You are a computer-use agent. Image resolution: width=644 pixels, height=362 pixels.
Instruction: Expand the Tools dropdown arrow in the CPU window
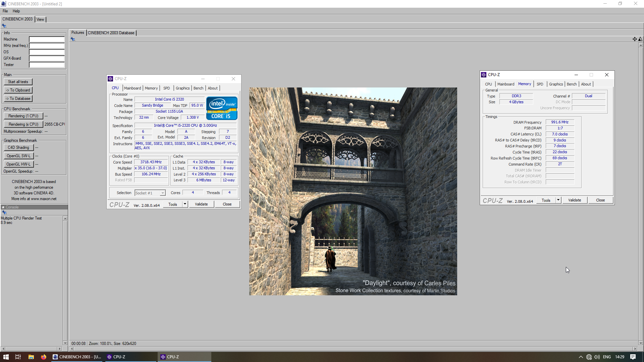185,204
